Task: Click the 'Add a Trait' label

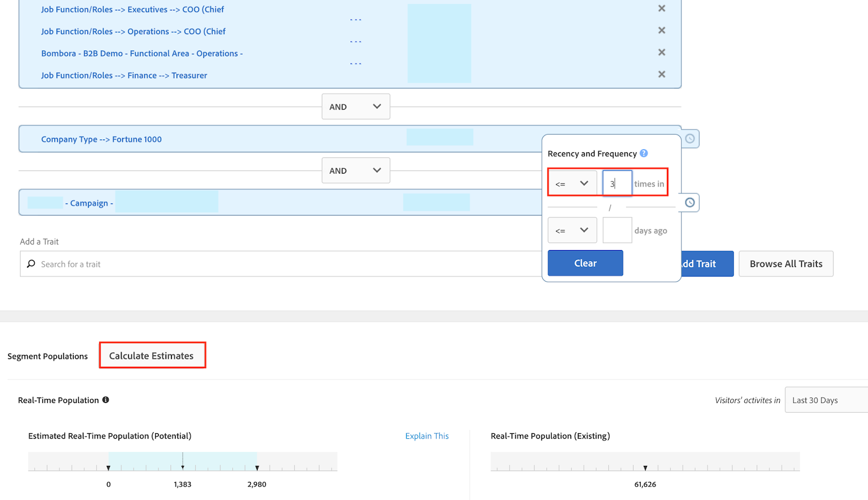Action: point(39,242)
